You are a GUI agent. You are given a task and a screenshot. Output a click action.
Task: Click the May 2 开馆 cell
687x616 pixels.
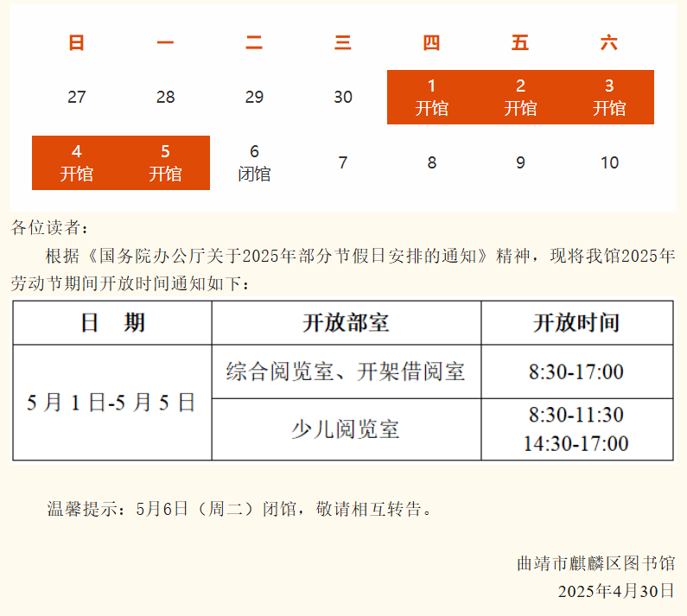coord(520,98)
